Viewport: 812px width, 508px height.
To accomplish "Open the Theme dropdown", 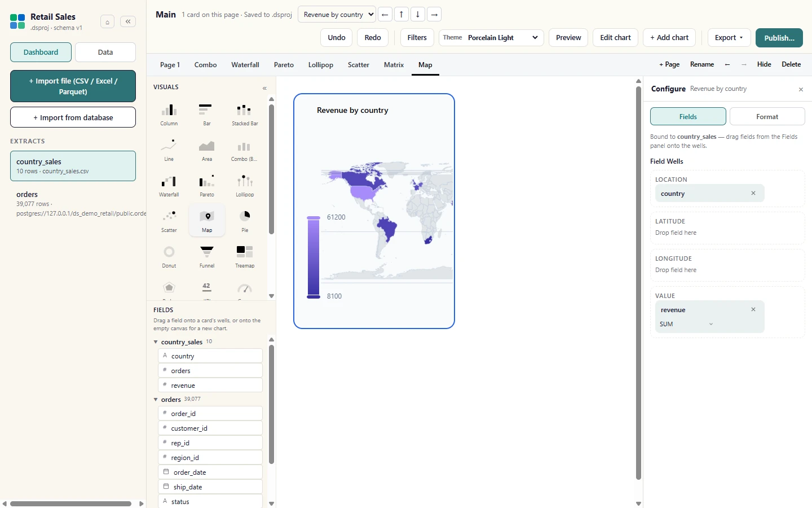I will (491, 38).
